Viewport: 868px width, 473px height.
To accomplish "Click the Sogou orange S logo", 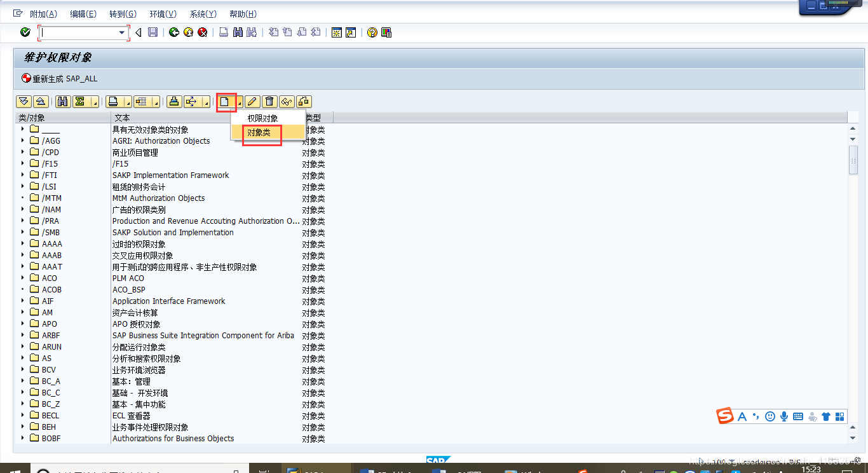I will (x=726, y=416).
